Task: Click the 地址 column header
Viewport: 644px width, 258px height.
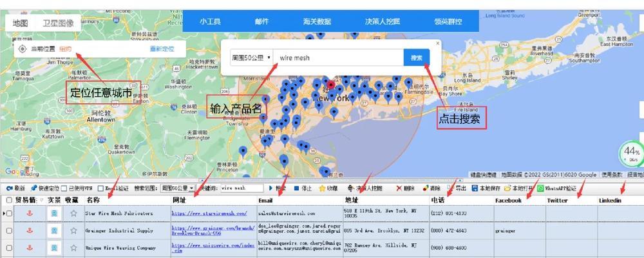Action: (x=386, y=201)
